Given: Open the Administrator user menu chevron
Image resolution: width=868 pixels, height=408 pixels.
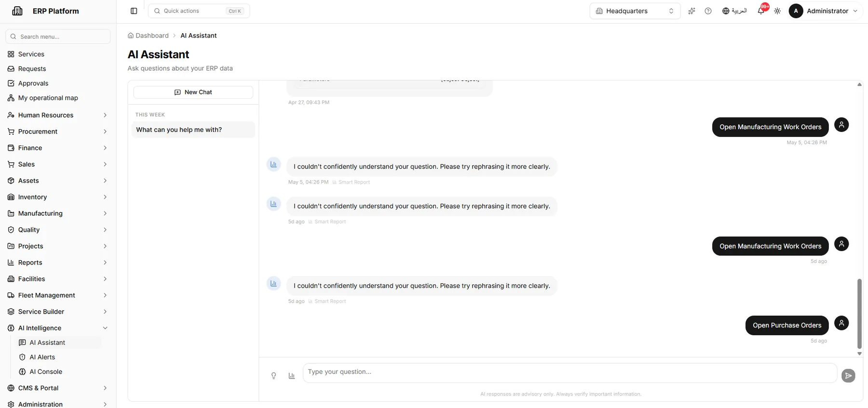Looking at the screenshot, I should [855, 11].
